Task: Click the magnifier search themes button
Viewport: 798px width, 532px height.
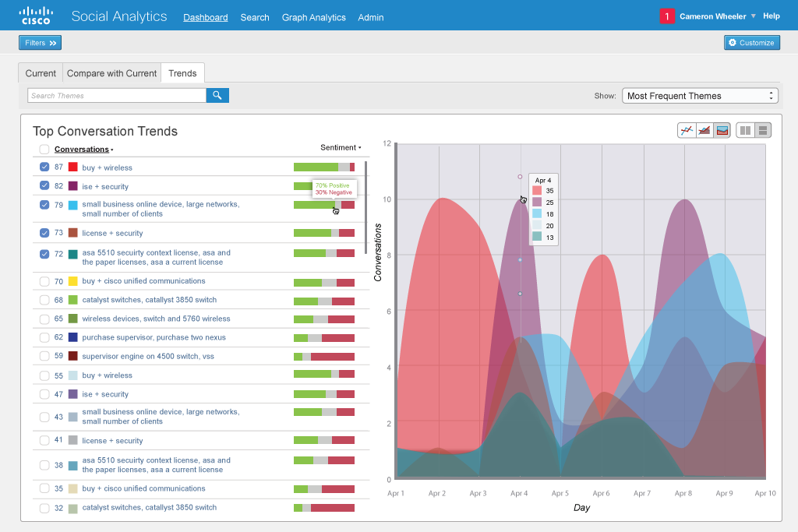Action: tap(217, 96)
